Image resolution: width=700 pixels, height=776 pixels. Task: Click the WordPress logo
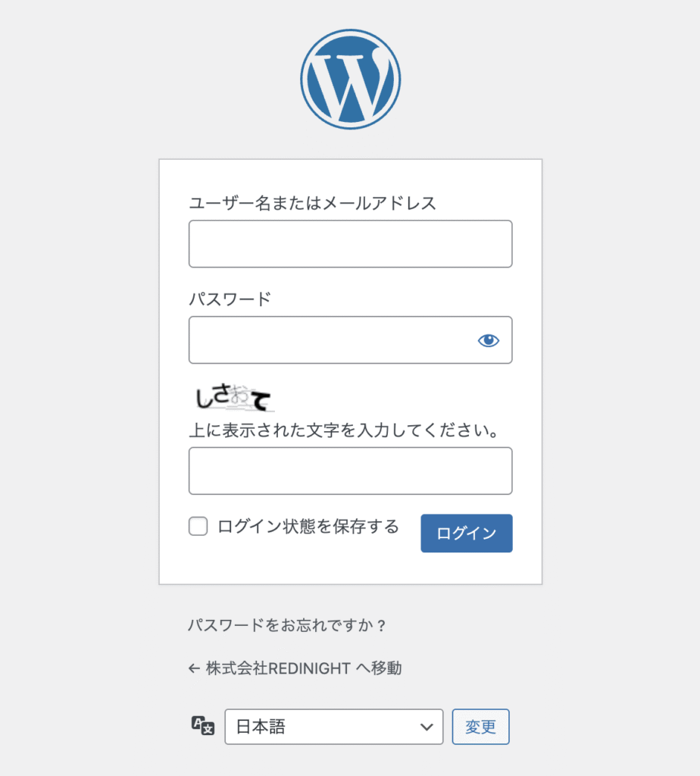pos(350,78)
